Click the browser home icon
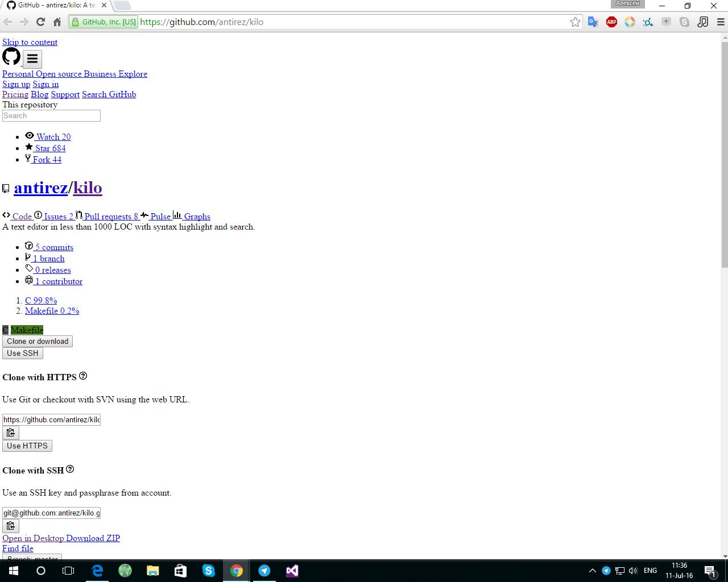The width and height of the screenshot is (728, 582). (57, 22)
